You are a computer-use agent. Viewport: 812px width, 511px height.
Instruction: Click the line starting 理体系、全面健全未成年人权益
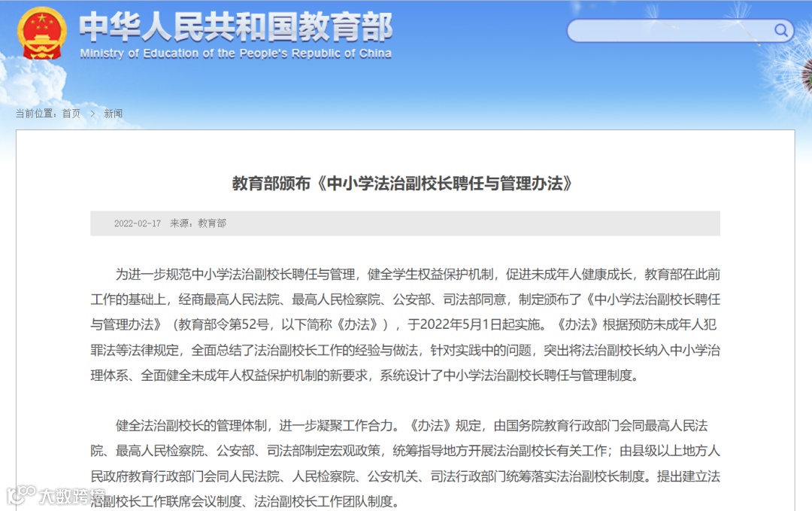coord(365,376)
